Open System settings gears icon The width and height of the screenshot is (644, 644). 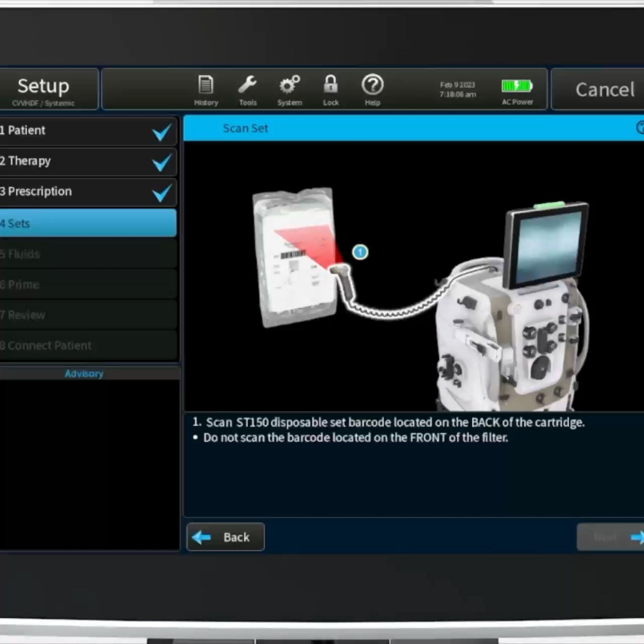pyautogui.click(x=289, y=90)
